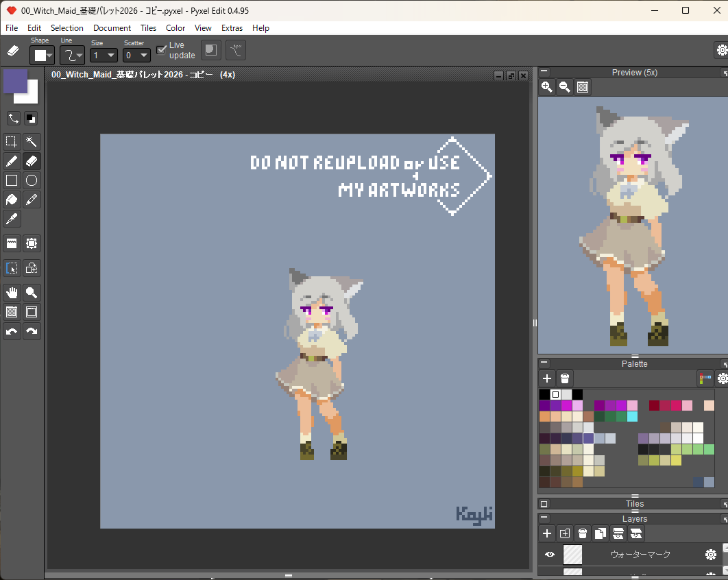Open ウォーターマーク layer settings gear

[x=710, y=554]
